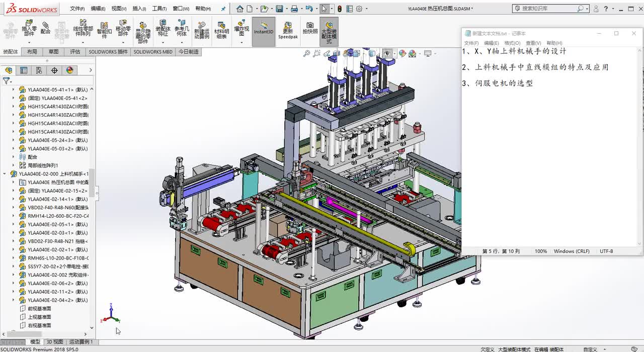Open the 工具 menu
Viewport: 644px width, 352px height.
(x=159, y=9)
